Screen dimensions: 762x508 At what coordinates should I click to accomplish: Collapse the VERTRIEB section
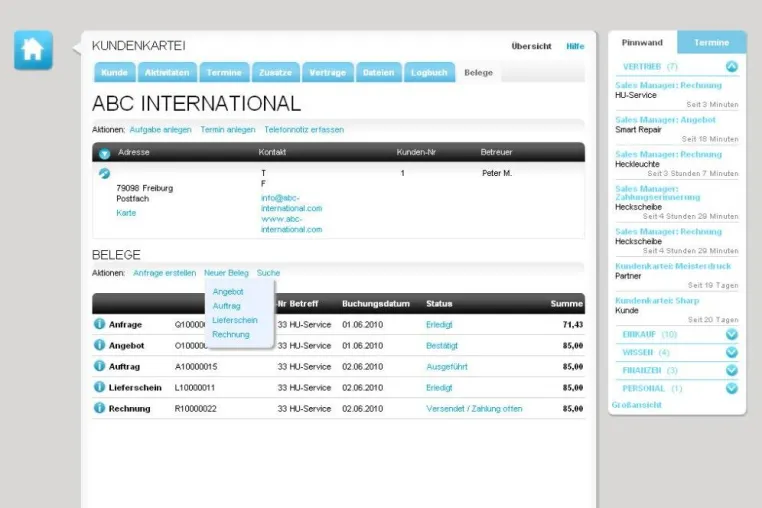pos(731,67)
